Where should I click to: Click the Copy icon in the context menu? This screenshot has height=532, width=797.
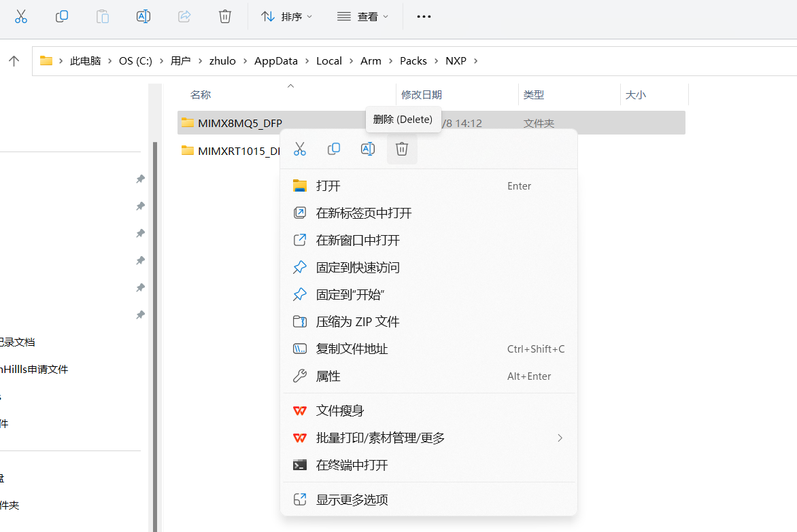334,149
